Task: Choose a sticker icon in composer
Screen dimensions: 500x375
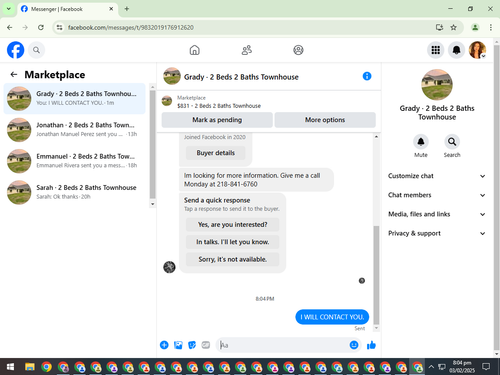Action: coord(192,345)
